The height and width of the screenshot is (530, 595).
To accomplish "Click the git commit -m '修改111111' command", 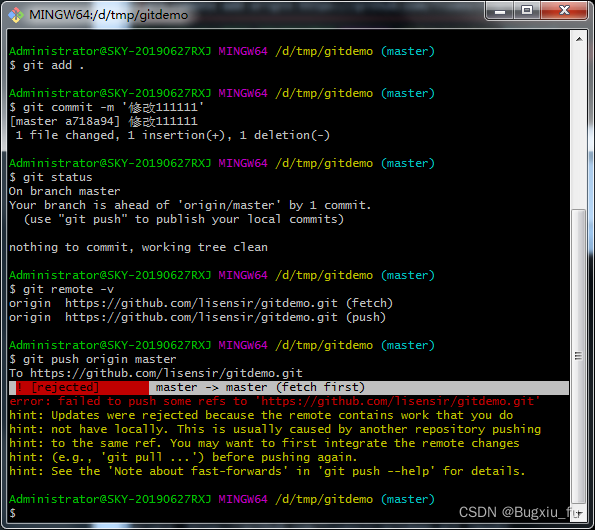I will click(107, 107).
